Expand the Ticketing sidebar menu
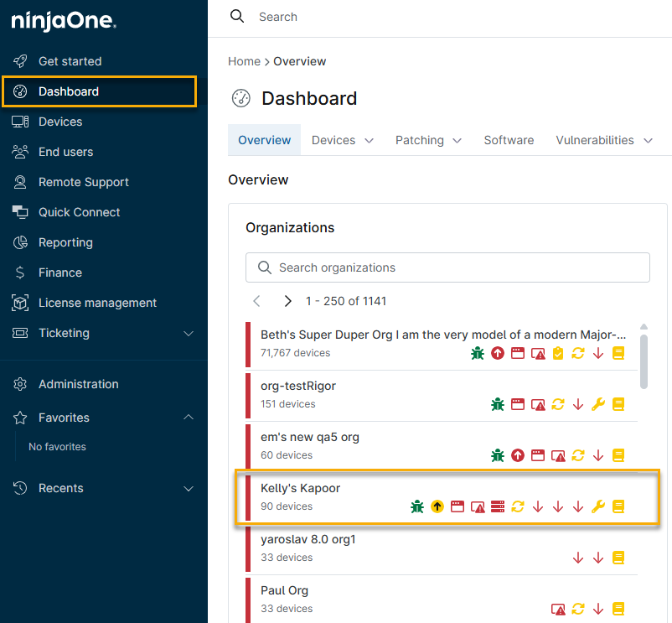Viewport: 672px width, 623px height. 189,333
